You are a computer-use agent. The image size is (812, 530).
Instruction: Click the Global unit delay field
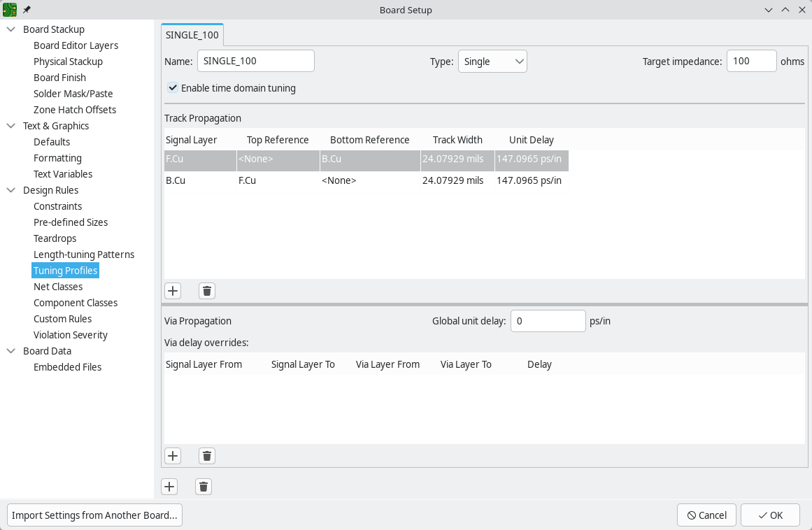tap(548, 321)
